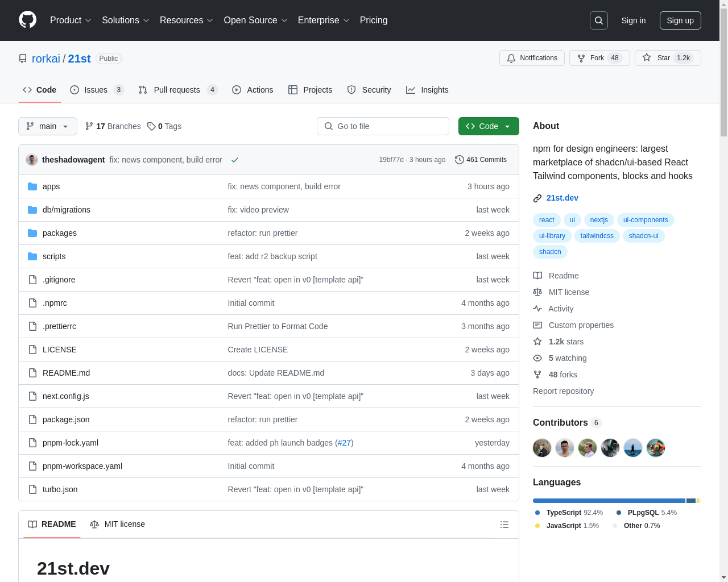Switch to the Insights tab
This screenshot has height=582, width=728.
[427, 90]
